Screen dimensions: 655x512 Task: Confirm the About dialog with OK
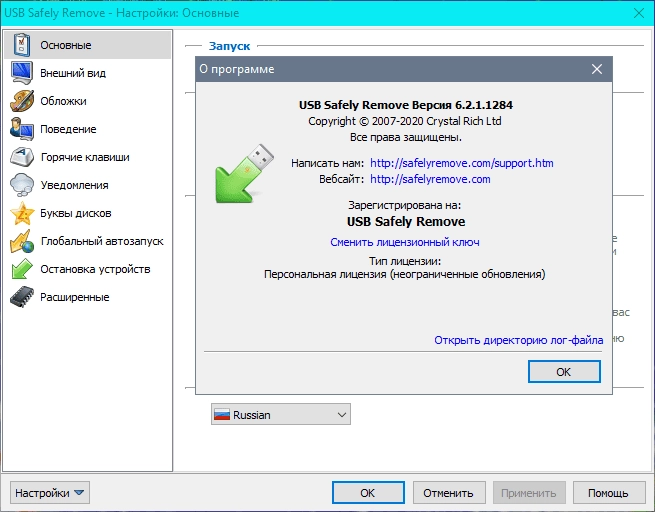(564, 372)
